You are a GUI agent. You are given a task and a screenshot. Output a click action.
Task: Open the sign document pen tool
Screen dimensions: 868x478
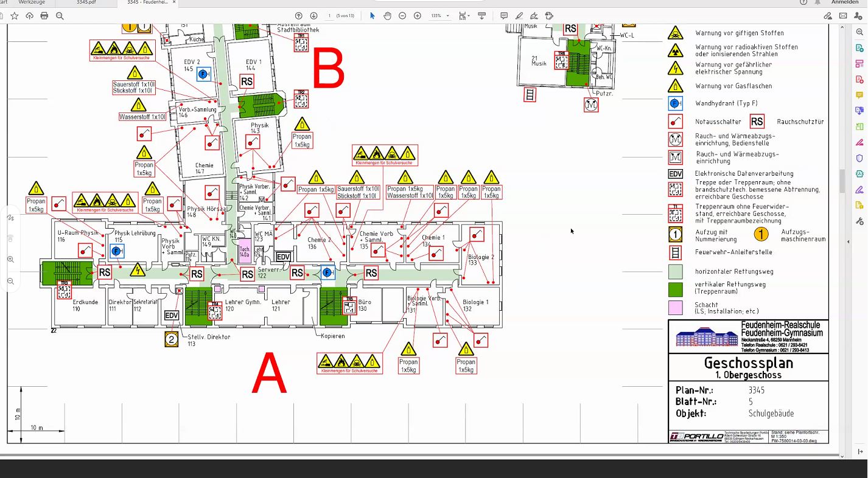coord(534,16)
